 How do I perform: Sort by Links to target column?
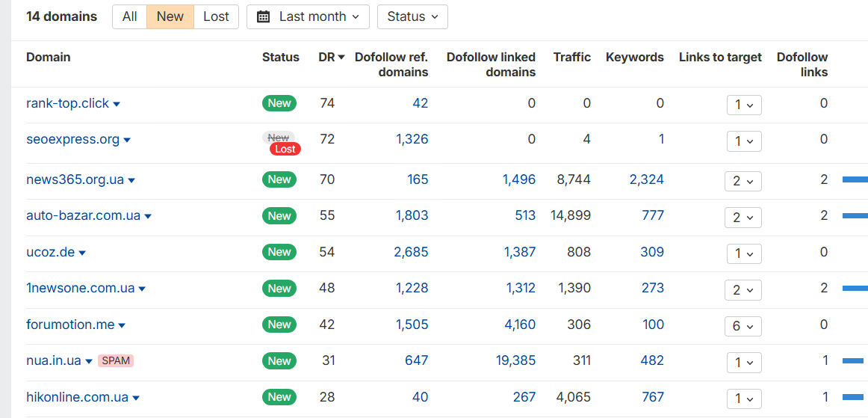tap(720, 57)
